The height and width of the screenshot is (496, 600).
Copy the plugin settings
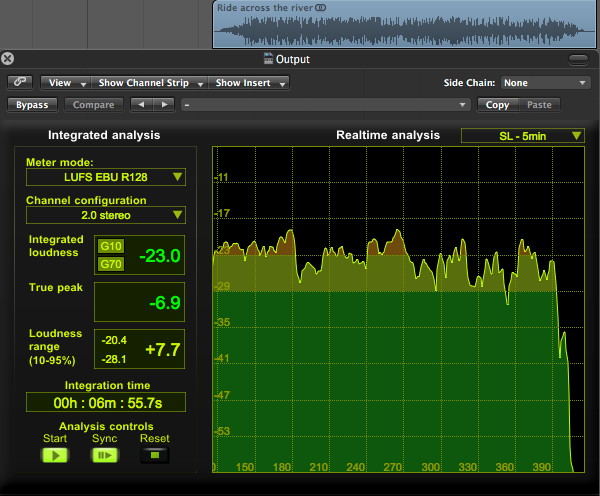(497, 105)
